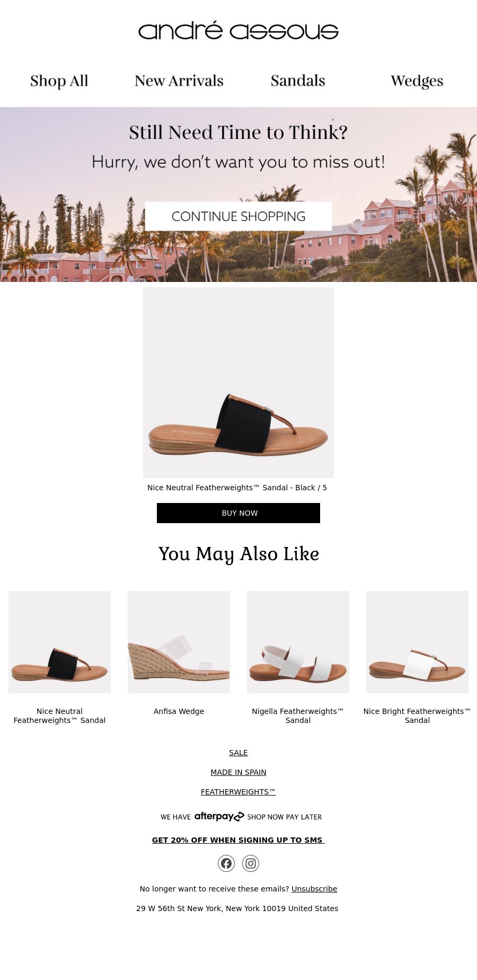Open the small Nice Neutral Sandal thumbnail

click(x=59, y=642)
